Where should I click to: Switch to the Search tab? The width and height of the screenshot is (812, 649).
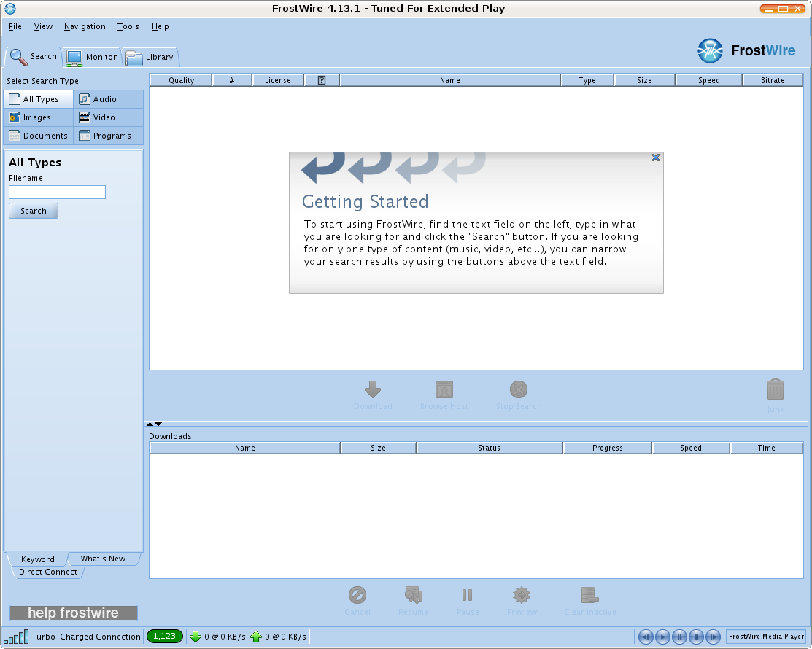click(34, 57)
